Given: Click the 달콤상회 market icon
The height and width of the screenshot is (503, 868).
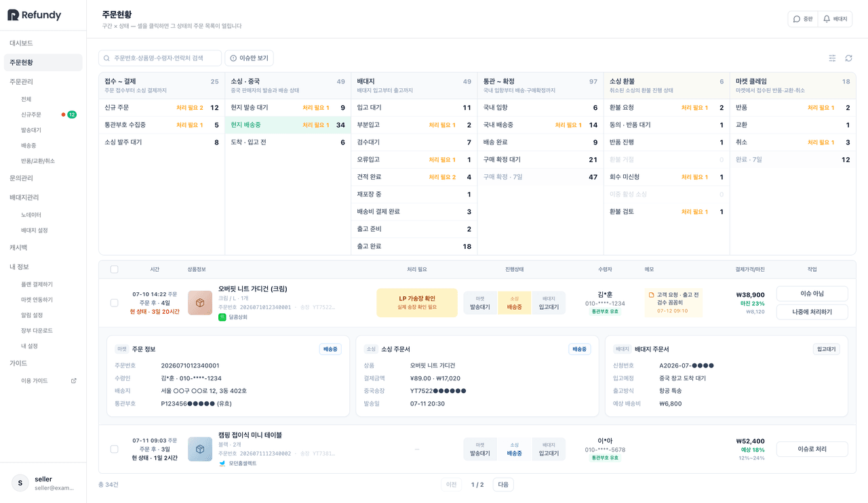Looking at the screenshot, I should [x=222, y=317].
